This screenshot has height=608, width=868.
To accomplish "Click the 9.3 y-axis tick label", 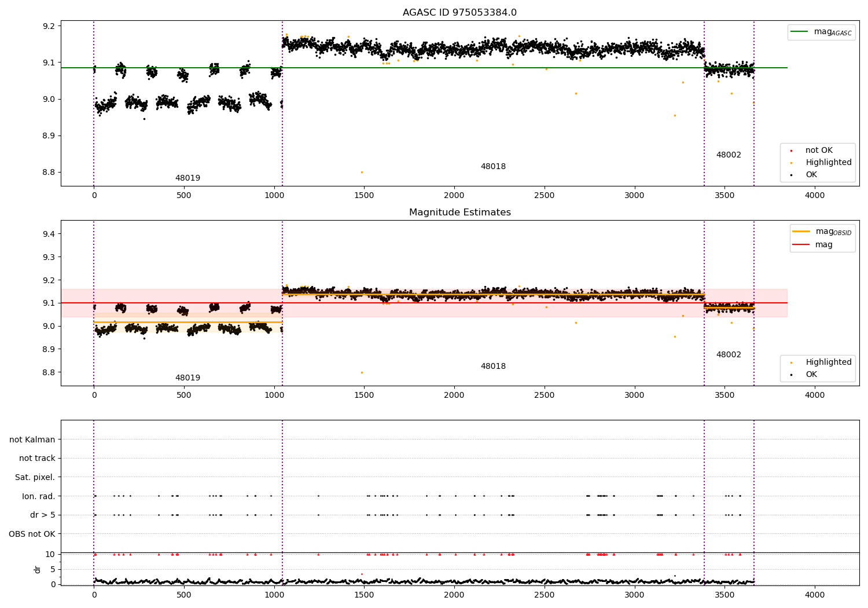I will tap(49, 257).
